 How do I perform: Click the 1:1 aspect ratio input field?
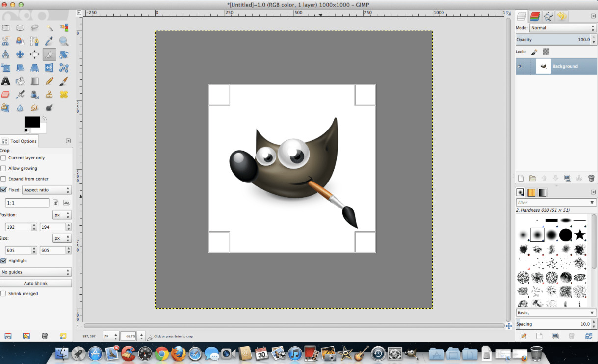click(x=27, y=203)
